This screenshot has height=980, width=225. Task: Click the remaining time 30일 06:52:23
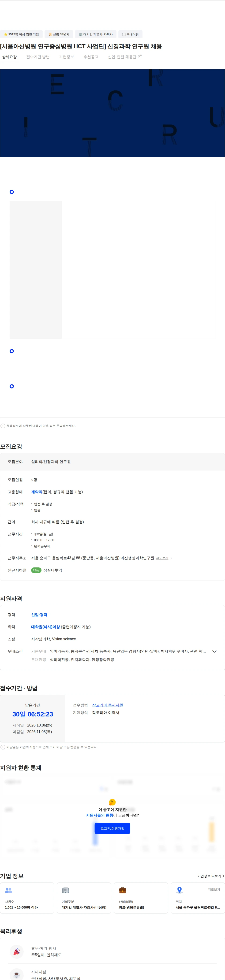(33, 715)
